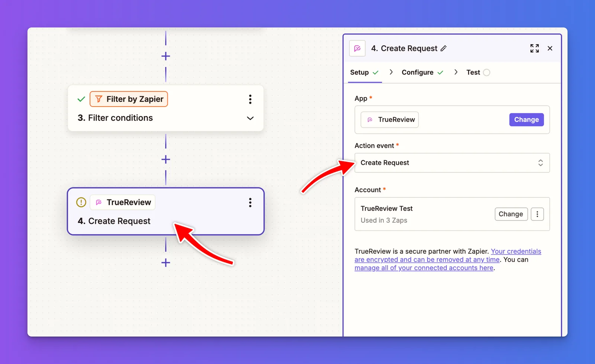Switch to Test tab
The width and height of the screenshot is (595, 364).
coord(478,73)
